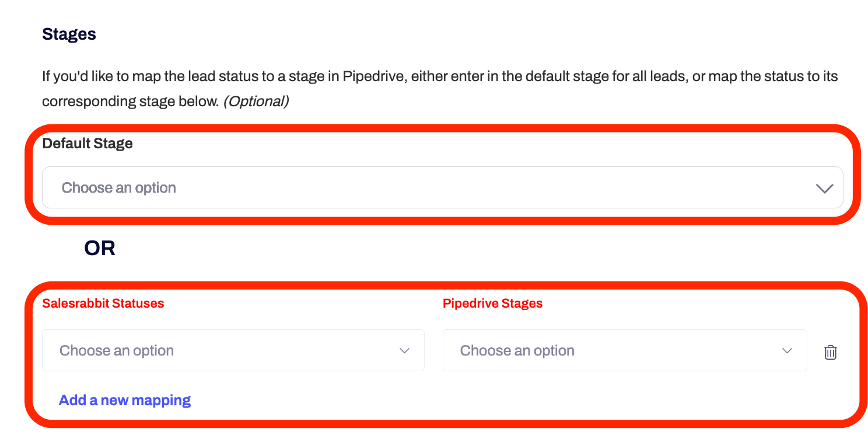Click the Salesrabbit Statuses dropdown chevron arrow

pyautogui.click(x=404, y=351)
